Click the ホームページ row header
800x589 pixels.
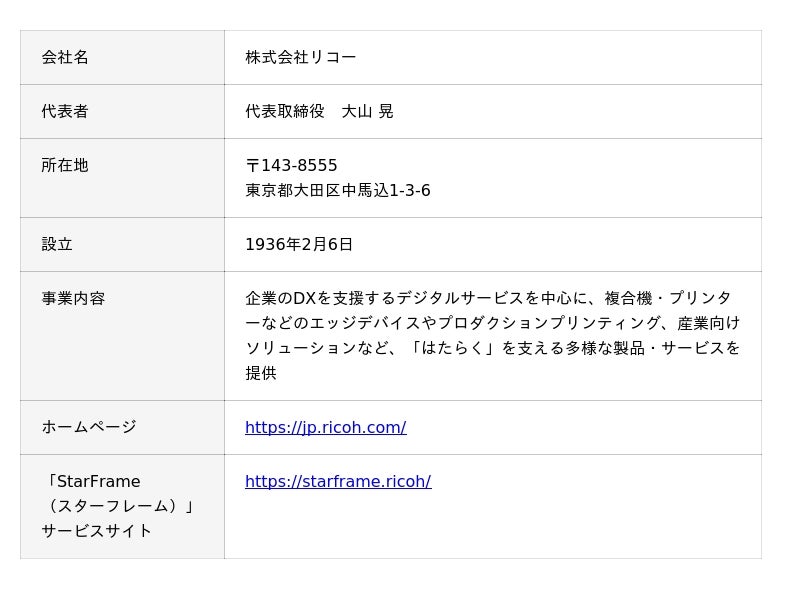[x=89, y=428]
